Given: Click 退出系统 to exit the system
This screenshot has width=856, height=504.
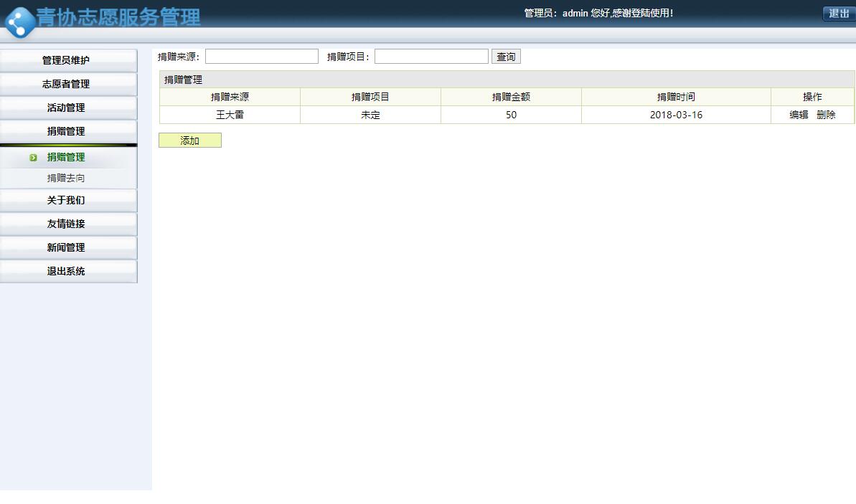Looking at the screenshot, I should click(68, 271).
